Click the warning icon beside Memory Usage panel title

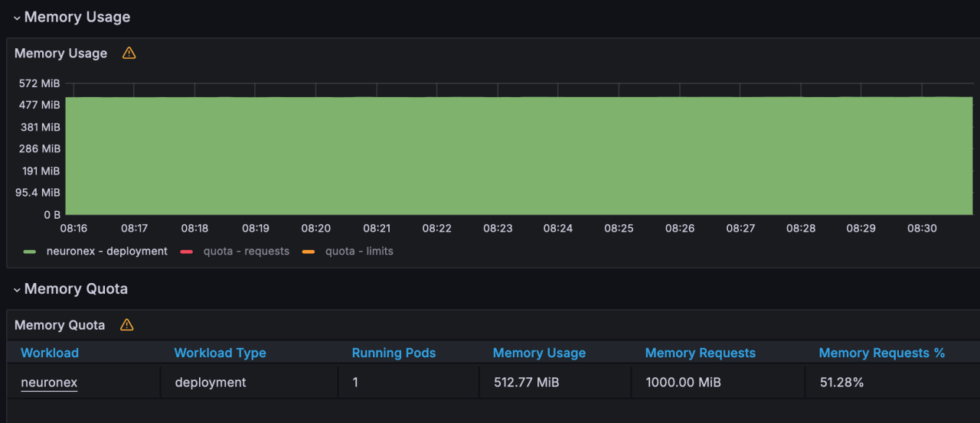129,54
